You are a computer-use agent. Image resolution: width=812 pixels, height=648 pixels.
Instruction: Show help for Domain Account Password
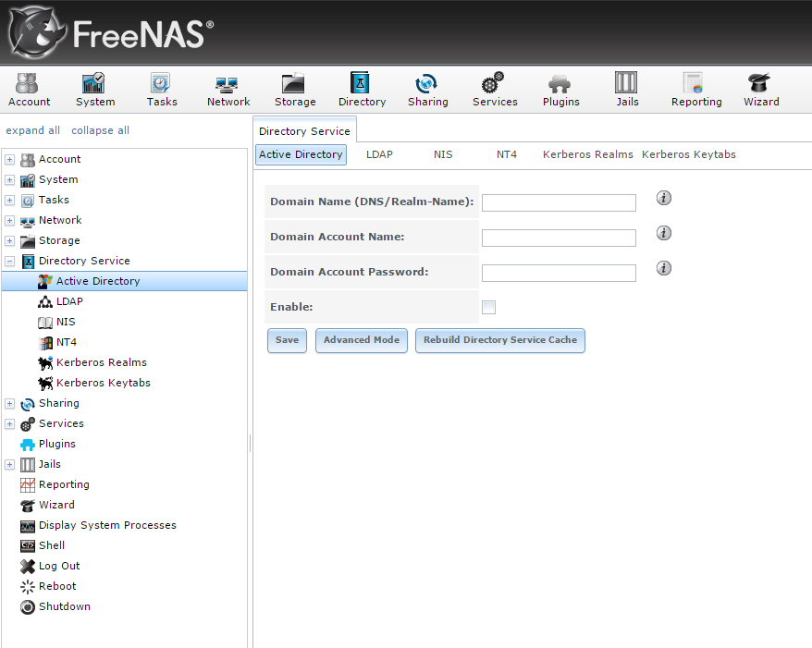[663, 268]
